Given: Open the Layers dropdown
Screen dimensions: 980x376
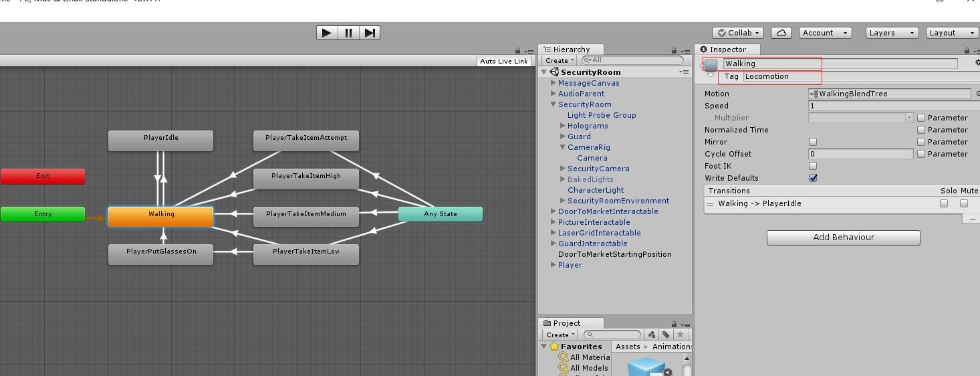Looking at the screenshot, I should (891, 33).
